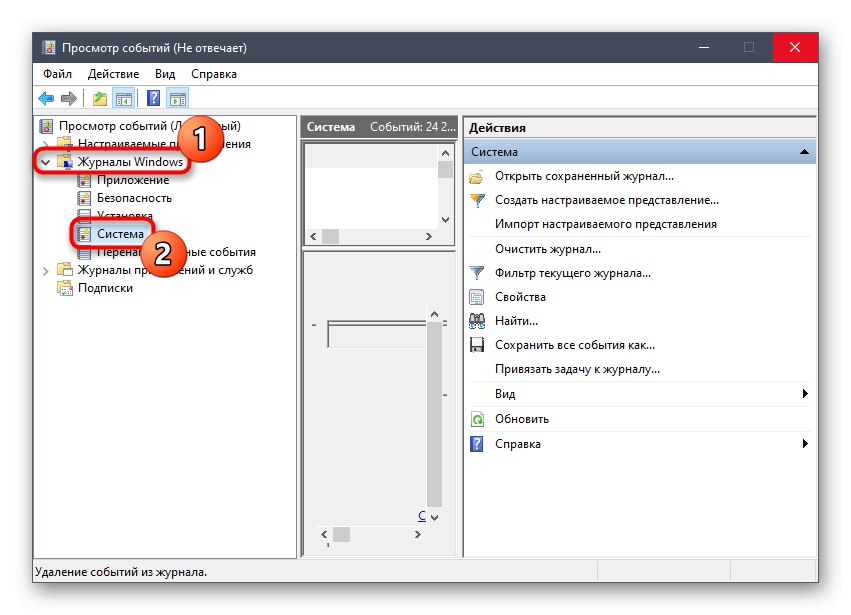
Task: Select Журналы Windows in the tree
Action: [130, 162]
